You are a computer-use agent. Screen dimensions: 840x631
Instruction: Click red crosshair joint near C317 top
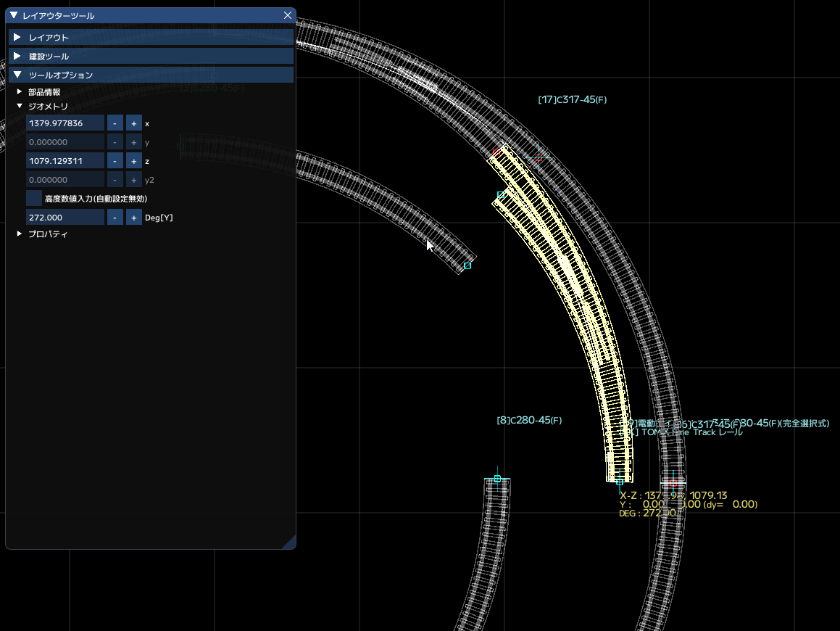coord(539,157)
